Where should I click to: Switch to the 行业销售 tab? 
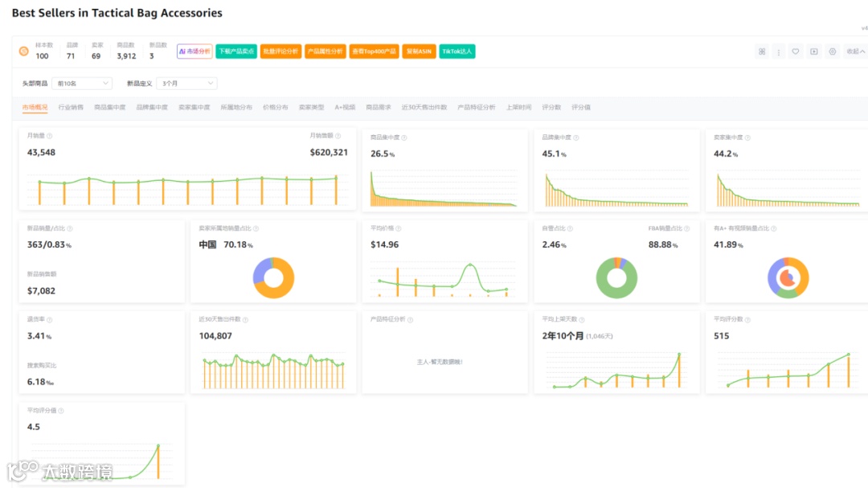click(x=71, y=108)
